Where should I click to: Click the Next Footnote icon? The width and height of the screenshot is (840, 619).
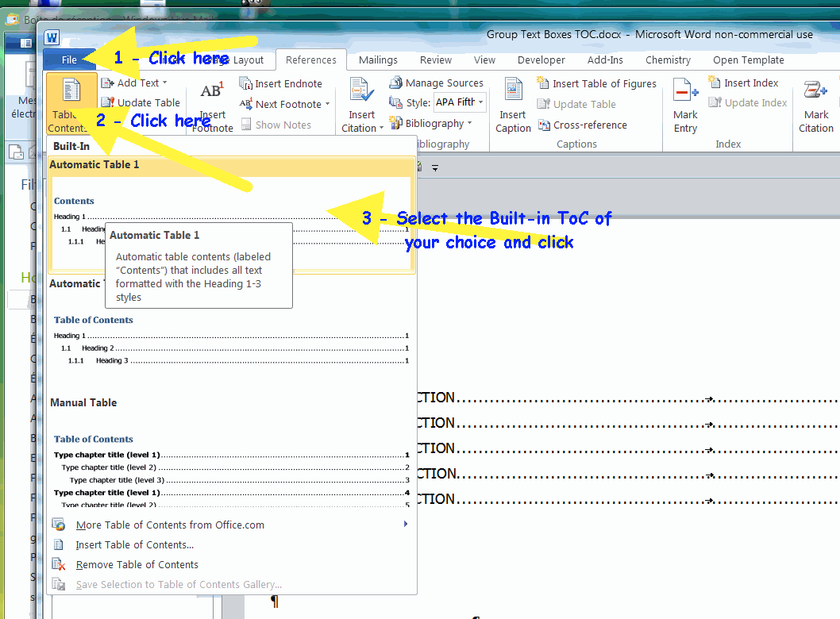(x=245, y=104)
